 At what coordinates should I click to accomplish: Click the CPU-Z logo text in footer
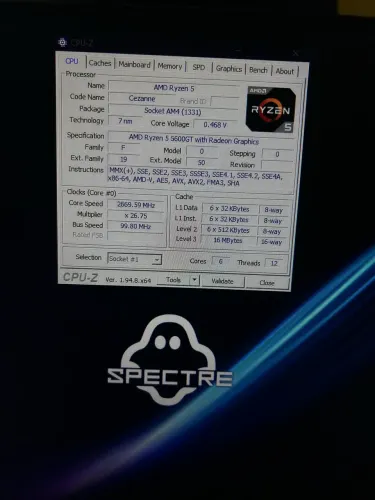[80, 277]
